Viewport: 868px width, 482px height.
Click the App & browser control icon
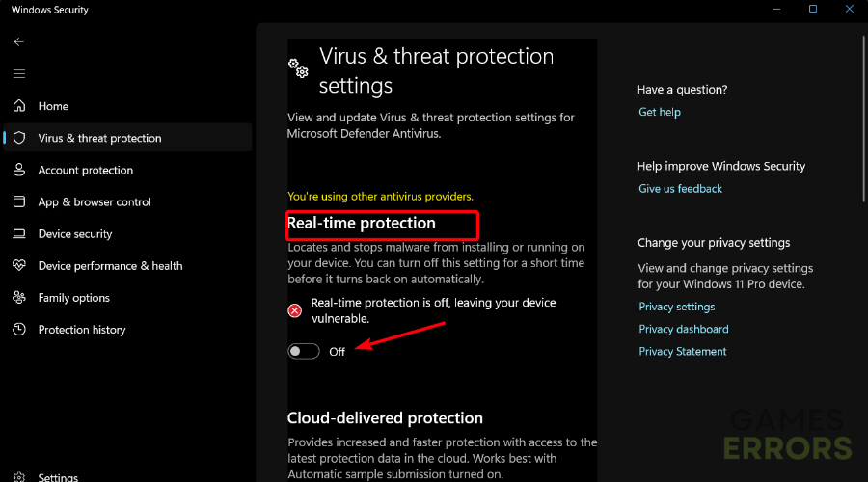click(18, 201)
